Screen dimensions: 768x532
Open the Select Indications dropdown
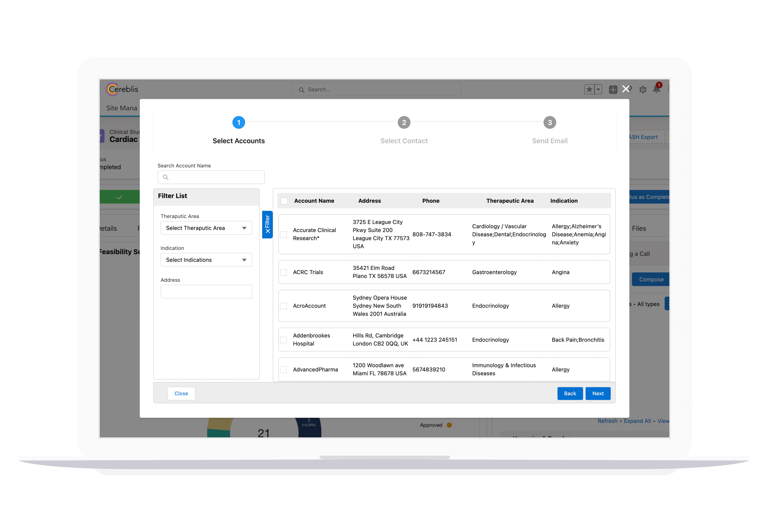[x=206, y=260]
